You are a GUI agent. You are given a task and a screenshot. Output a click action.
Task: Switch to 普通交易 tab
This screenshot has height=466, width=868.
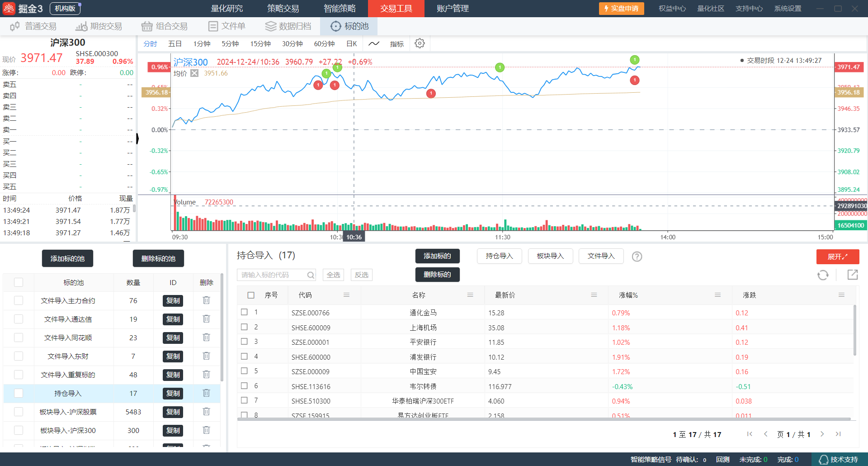tap(33, 26)
